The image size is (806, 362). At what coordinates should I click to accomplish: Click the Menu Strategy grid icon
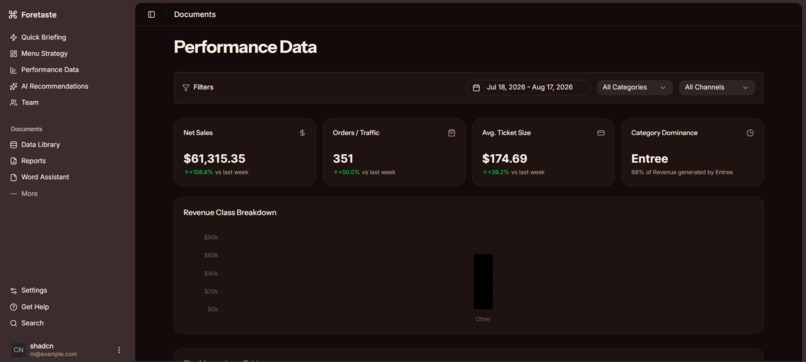point(13,53)
